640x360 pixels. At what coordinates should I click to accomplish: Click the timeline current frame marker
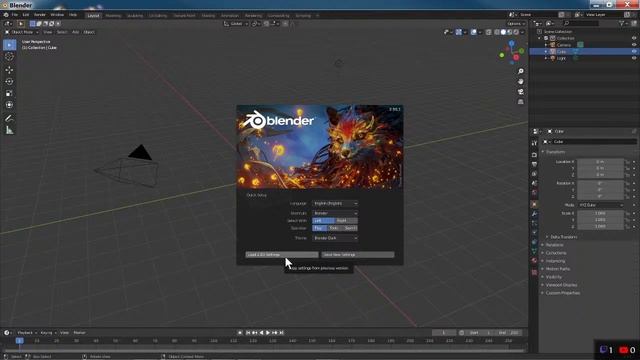coord(19,340)
